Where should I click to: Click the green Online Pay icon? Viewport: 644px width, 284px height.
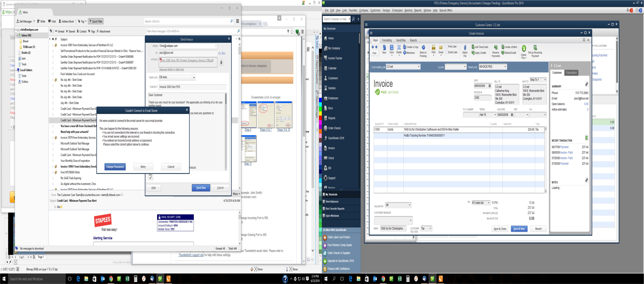[524, 48]
